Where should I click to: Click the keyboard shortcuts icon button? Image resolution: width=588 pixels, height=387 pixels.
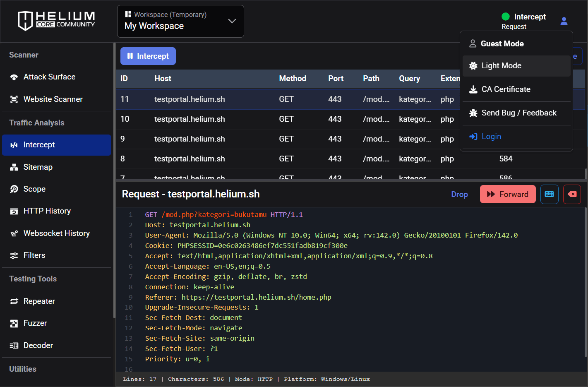pyautogui.click(x=549, y=194)
